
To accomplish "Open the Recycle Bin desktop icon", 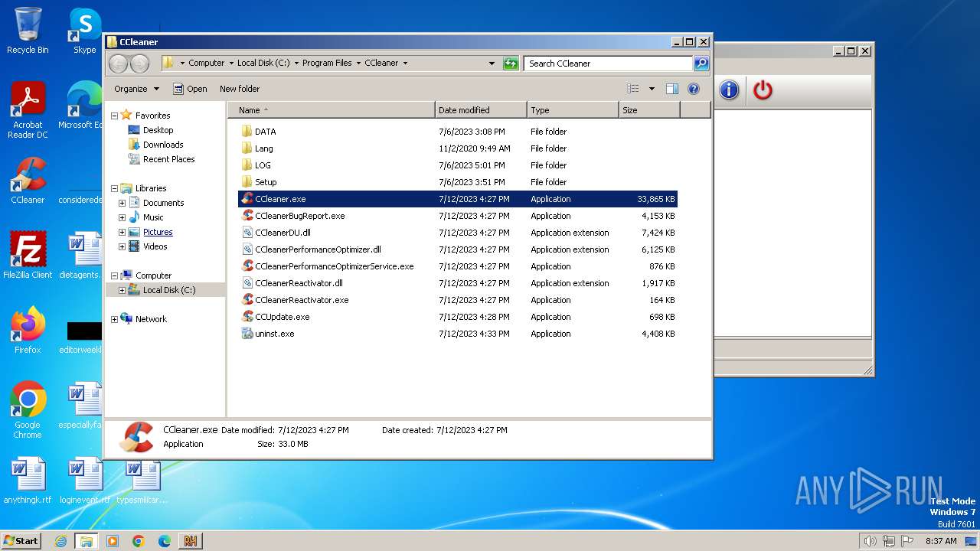I will coord(28,31).
